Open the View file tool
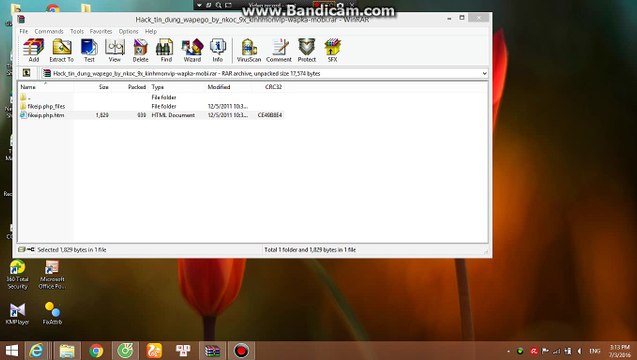The height and width of the screenshot is (360, 637). pyautogui.click(x=115, y=50)
